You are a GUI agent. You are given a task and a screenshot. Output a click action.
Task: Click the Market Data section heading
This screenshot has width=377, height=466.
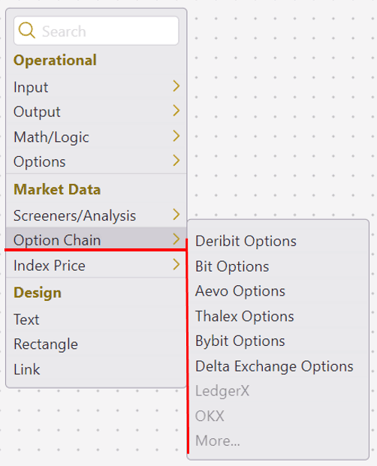pos(57,189)
